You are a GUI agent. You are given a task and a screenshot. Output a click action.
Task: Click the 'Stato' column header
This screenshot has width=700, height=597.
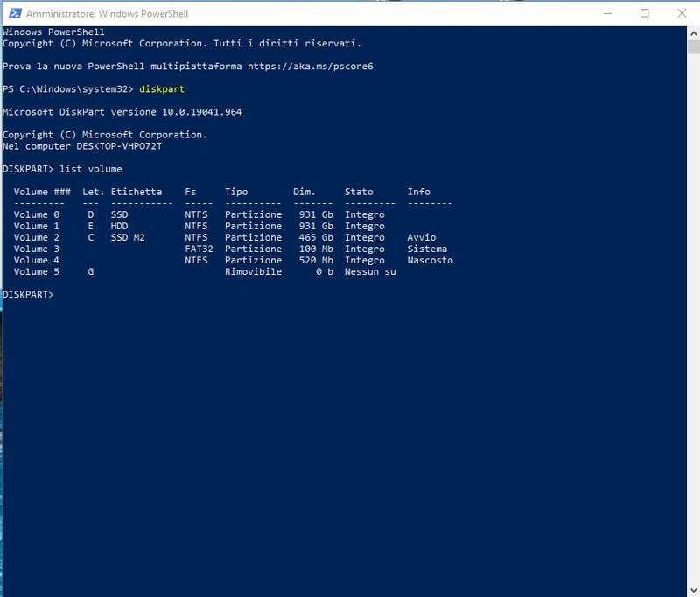[x=359, y=192]
